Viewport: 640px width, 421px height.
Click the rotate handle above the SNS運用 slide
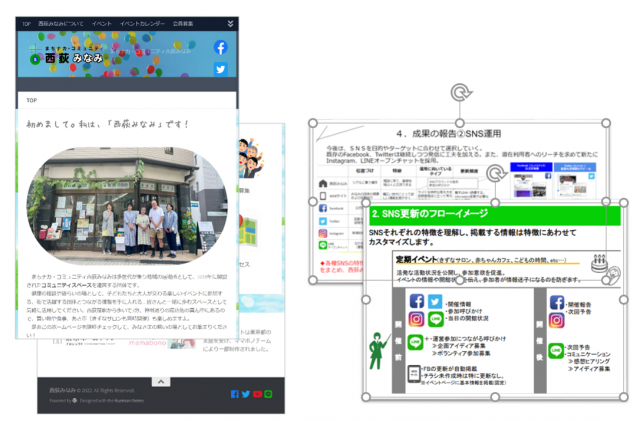coord(460,93)
